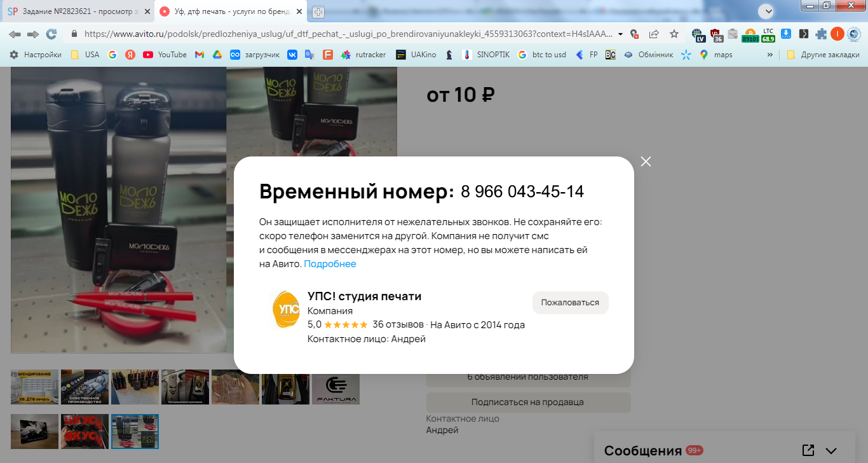Screen dimensions: 868x463
Task: Click the temporary number 8 966 043-45-14
Action: click(522, 191)
